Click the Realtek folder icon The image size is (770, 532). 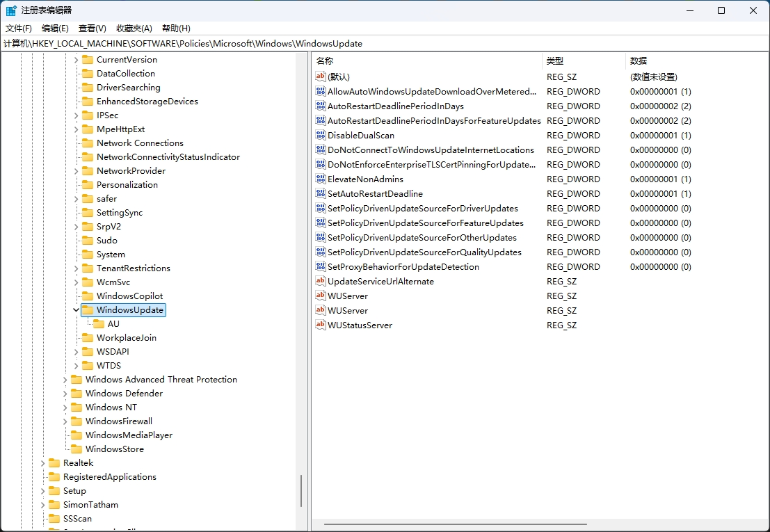(x=54, y=462)
